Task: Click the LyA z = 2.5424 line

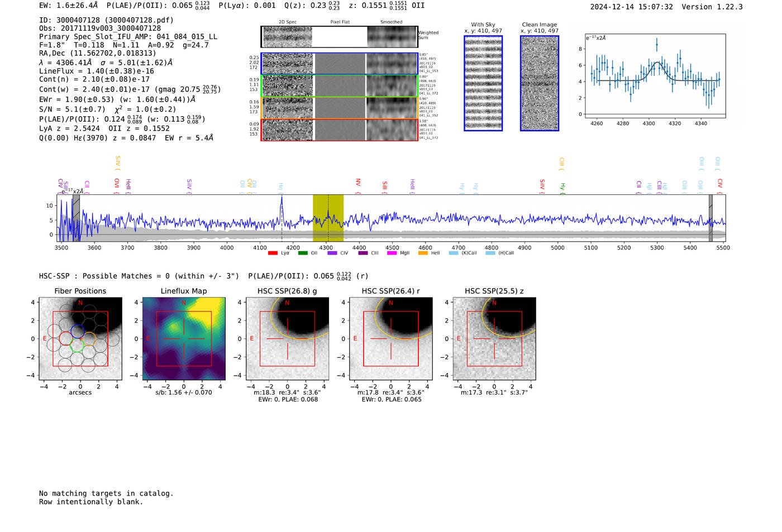Action: pyautogui.click(x=104, y=128)
